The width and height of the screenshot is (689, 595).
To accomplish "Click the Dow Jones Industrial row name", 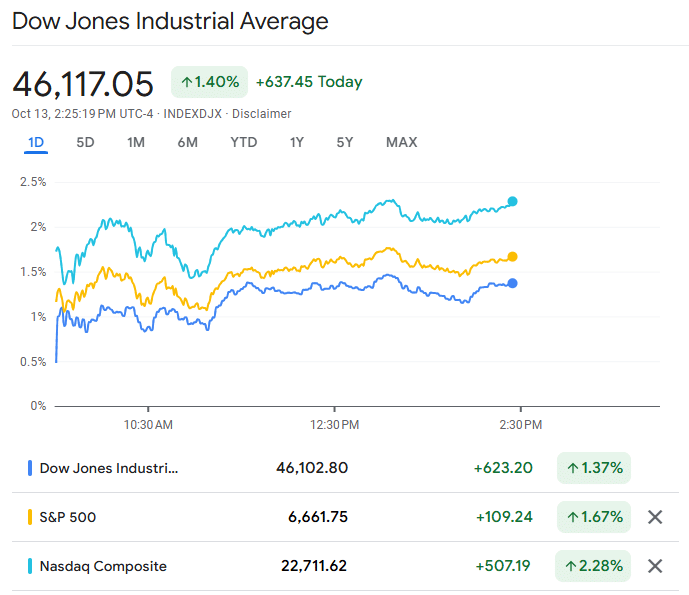I will pyautogui.click(x=109, y=468).
